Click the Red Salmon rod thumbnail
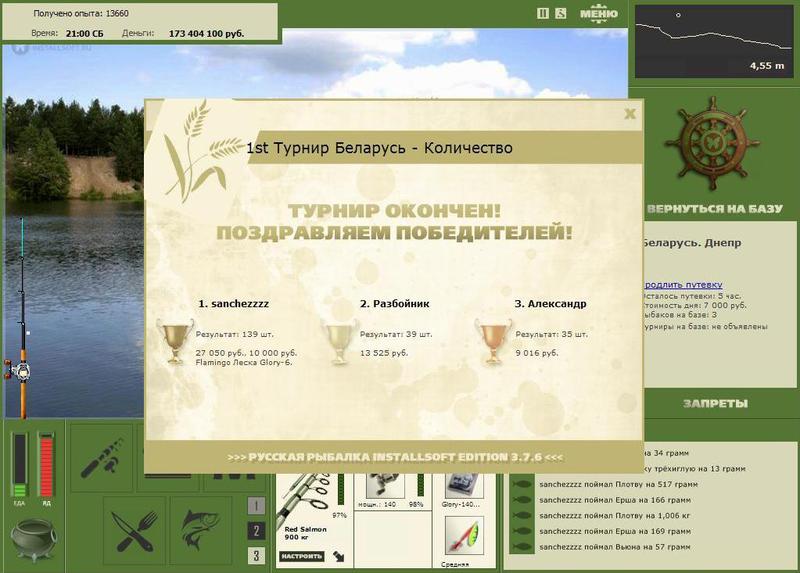This screenshot has width=800, height=573. coord(304,503)
